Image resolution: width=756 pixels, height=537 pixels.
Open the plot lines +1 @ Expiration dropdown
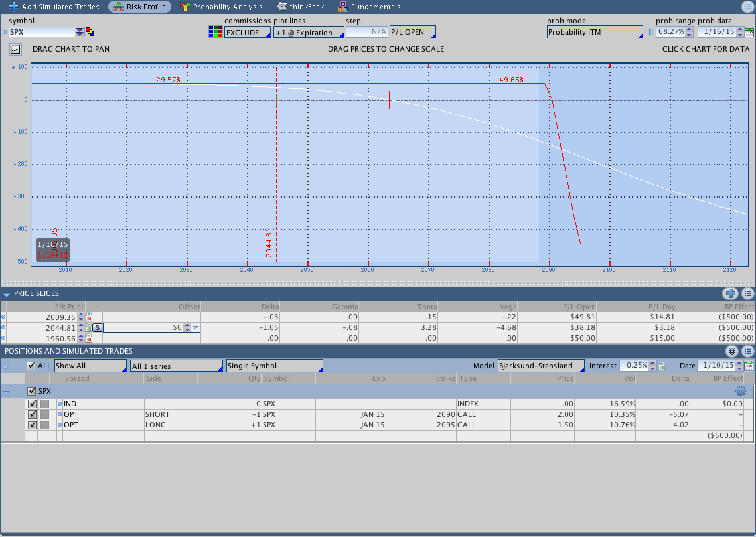click(309, 33)
